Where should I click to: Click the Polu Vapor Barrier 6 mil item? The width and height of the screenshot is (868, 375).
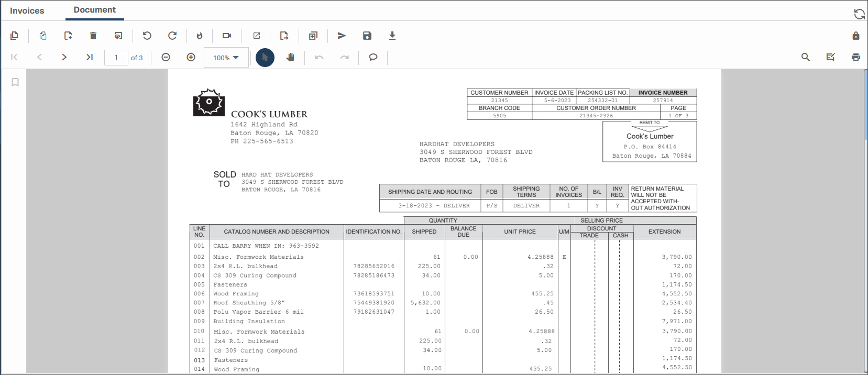(259, 312)
